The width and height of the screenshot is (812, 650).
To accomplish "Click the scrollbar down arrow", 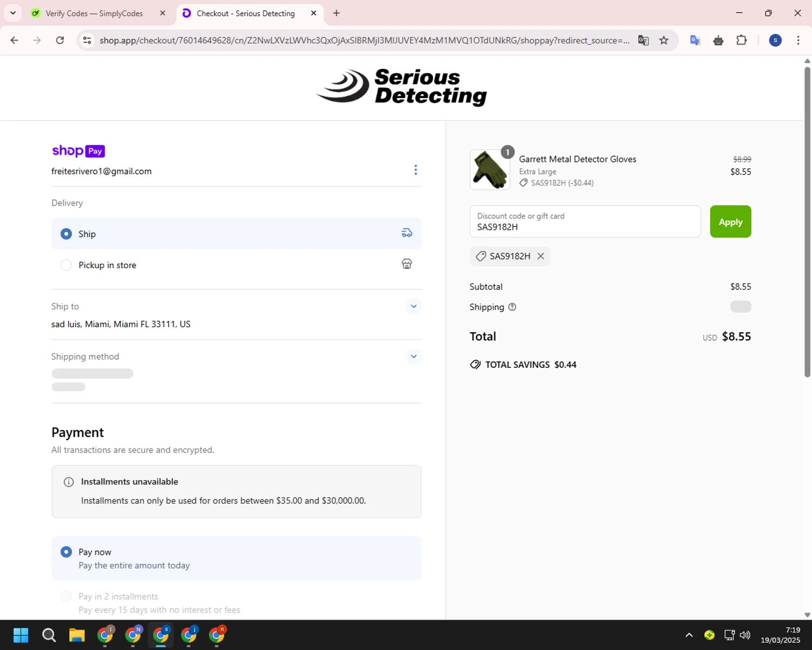I will click(807, 615).
